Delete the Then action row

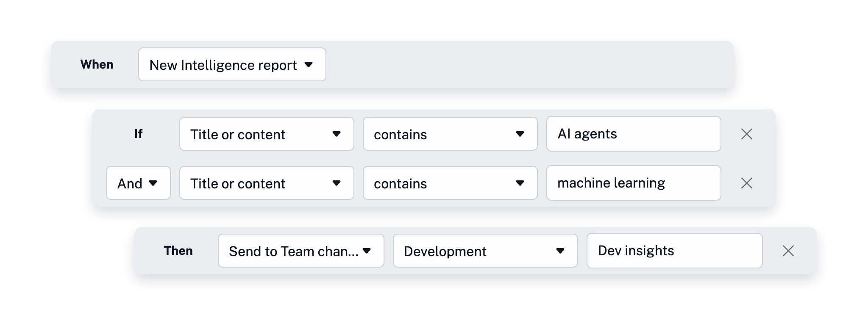point(788,251)
